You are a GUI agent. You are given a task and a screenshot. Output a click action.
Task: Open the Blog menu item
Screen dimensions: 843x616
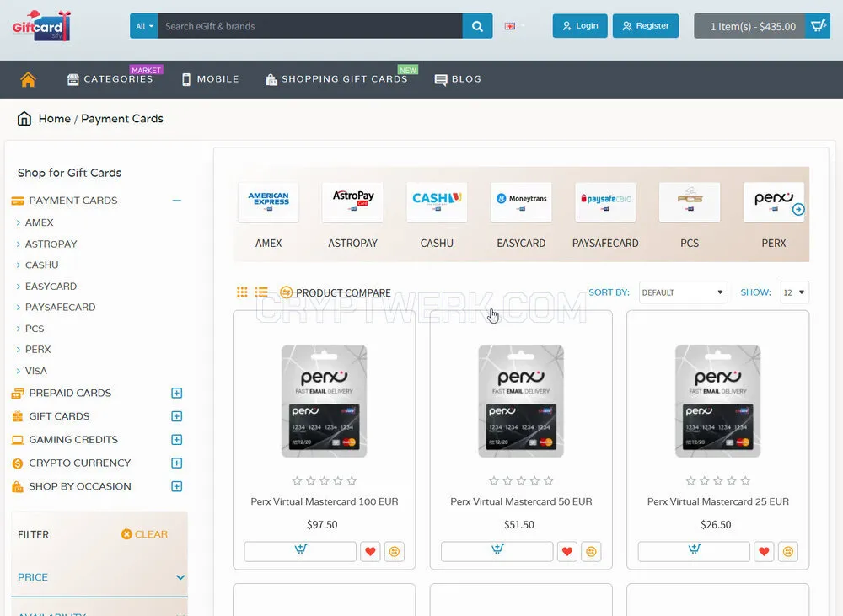pos(458,79)
